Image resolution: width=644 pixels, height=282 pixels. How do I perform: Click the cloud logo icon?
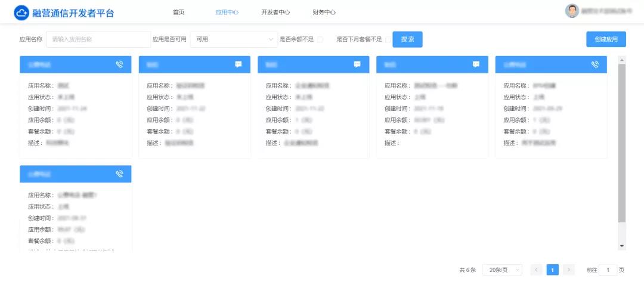tap(21, 13)
